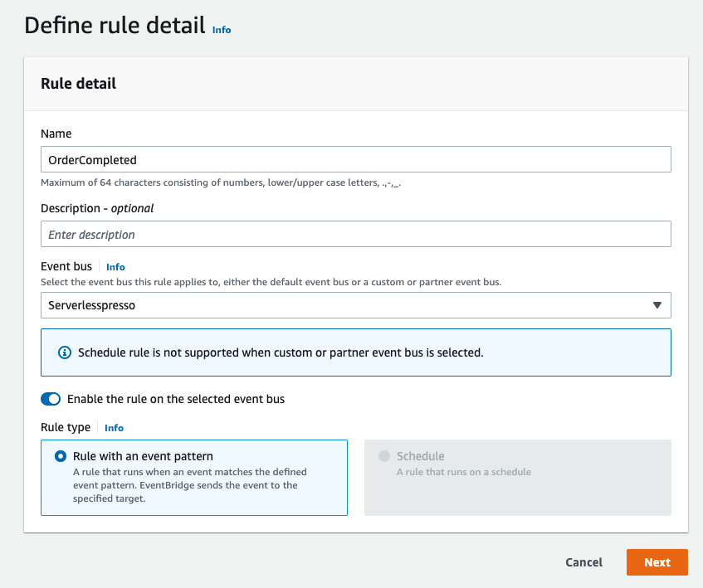Click the info circle icon in the schedule notice

coord(65,352)
